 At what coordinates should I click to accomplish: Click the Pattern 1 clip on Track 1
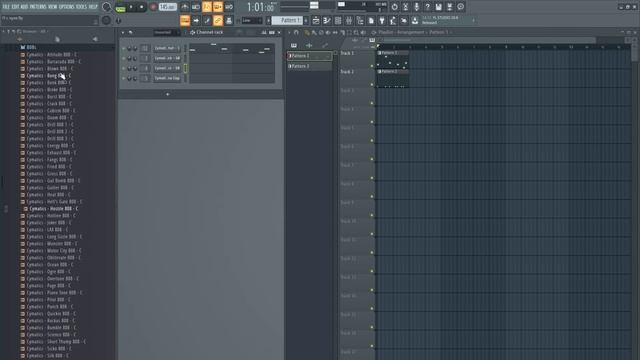(393, 59)
